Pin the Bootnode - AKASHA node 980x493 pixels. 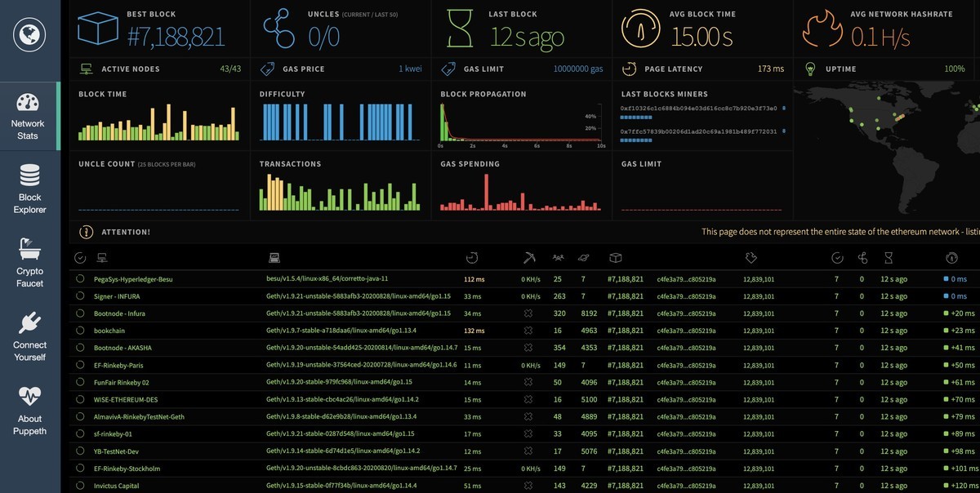tap(80, 348)
